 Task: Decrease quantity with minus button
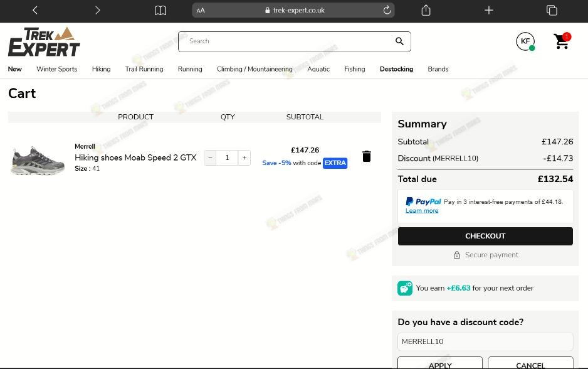[x=211, y=158]
